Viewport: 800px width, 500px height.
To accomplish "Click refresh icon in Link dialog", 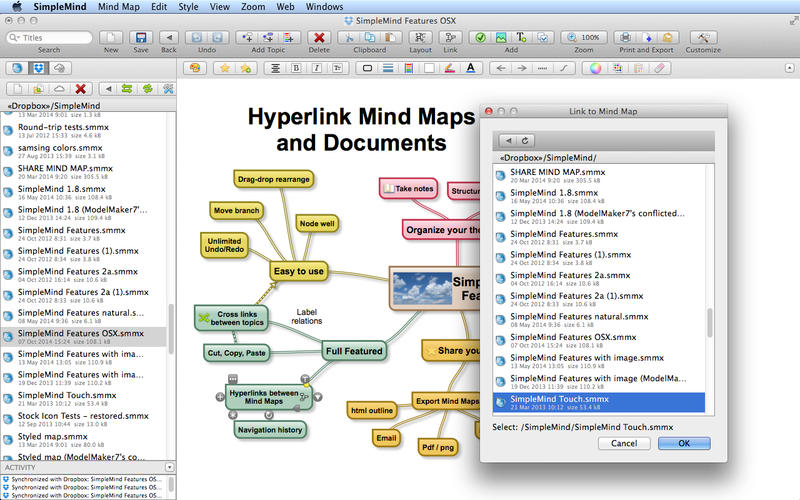I will pos(525,141).
